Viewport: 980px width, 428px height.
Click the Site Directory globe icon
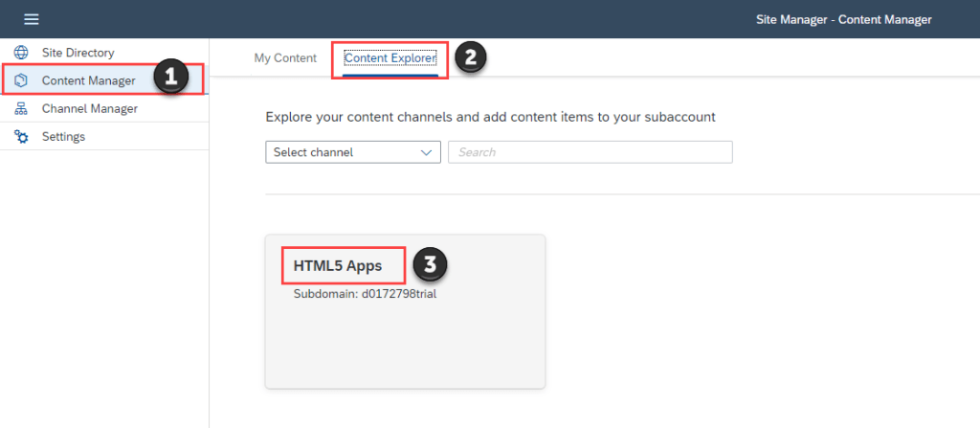tap(21, 53)
